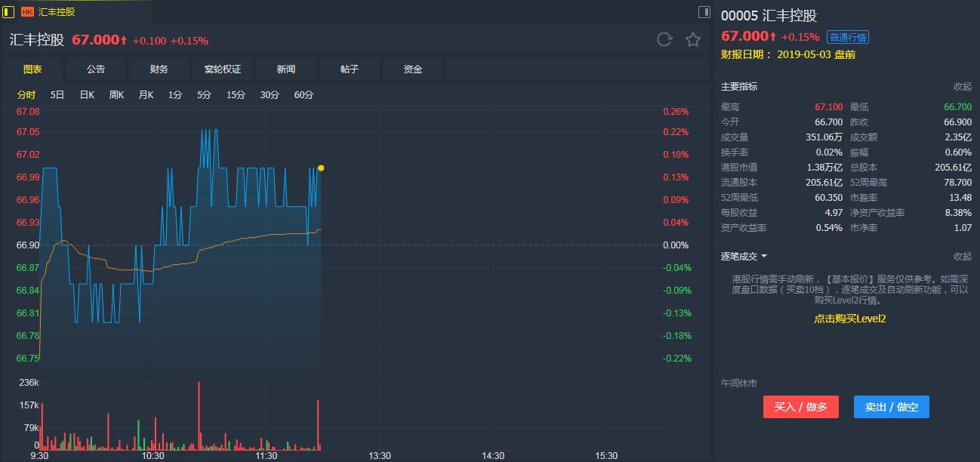Click the yellow sidebar panel icon at top-left
Image resolution: width=980 pixels, height=462 pixels.
click(8, 11)
